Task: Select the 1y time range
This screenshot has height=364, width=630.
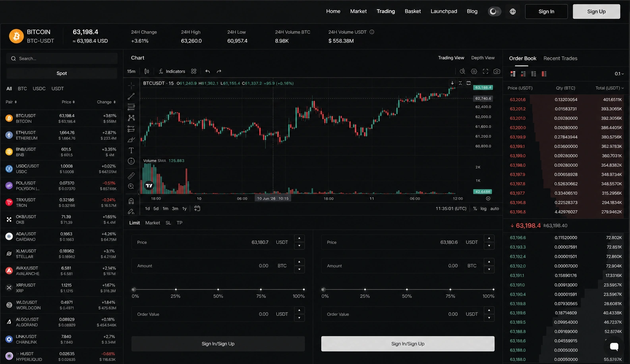Action: point(184,209)
